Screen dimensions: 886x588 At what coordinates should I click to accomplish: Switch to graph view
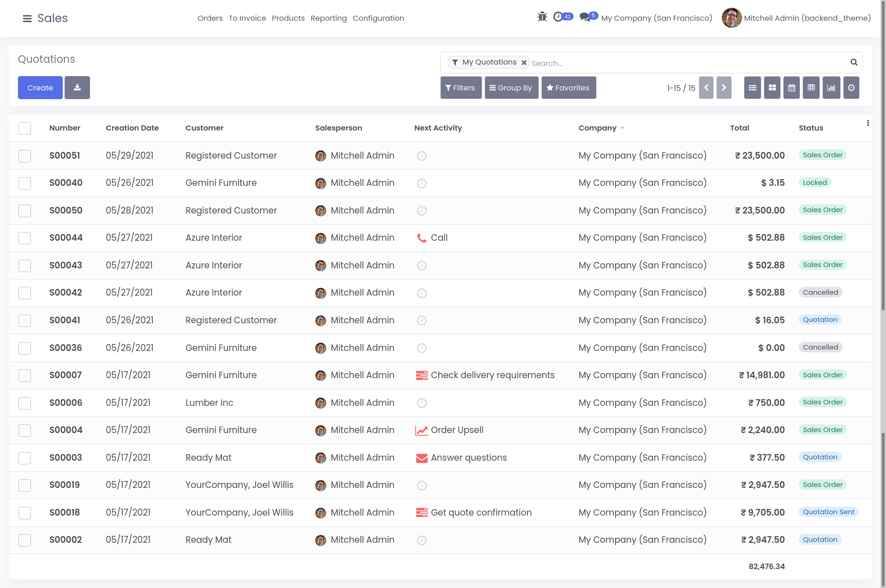tap(831, 88)
